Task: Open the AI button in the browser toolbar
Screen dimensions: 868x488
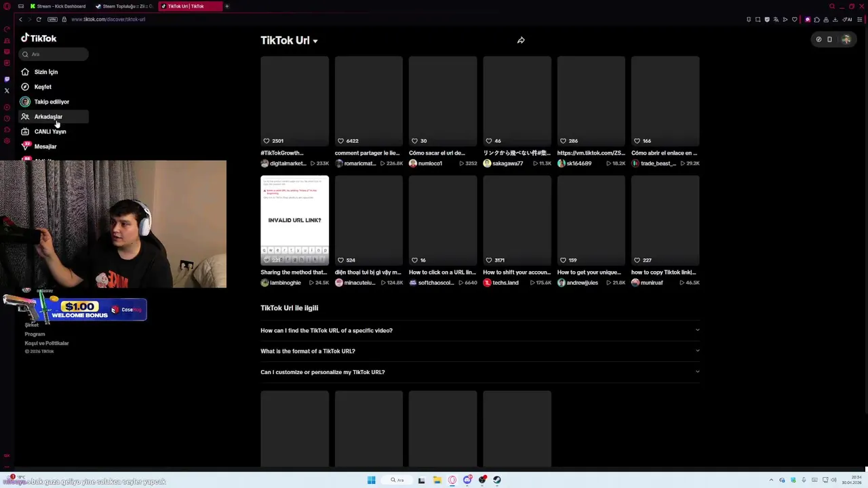Action: tap(848, 20)
